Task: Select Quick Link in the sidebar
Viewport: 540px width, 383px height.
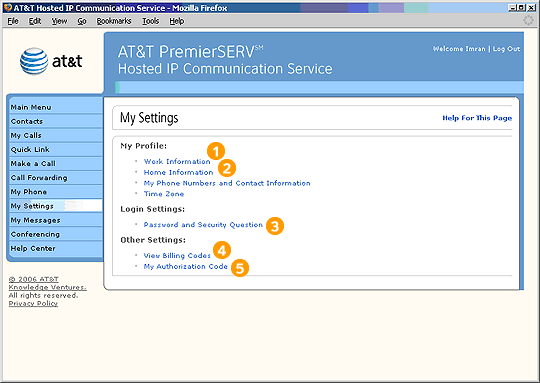Action: point(56,150)
